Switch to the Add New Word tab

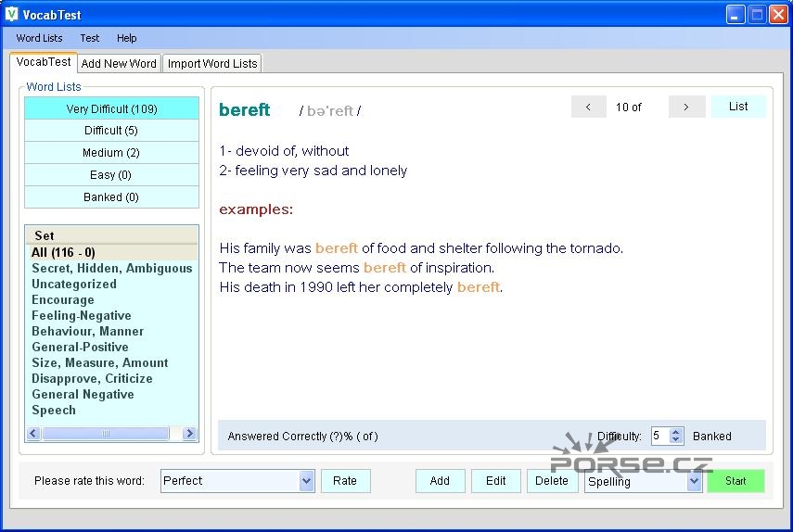[x=119, y=64]
